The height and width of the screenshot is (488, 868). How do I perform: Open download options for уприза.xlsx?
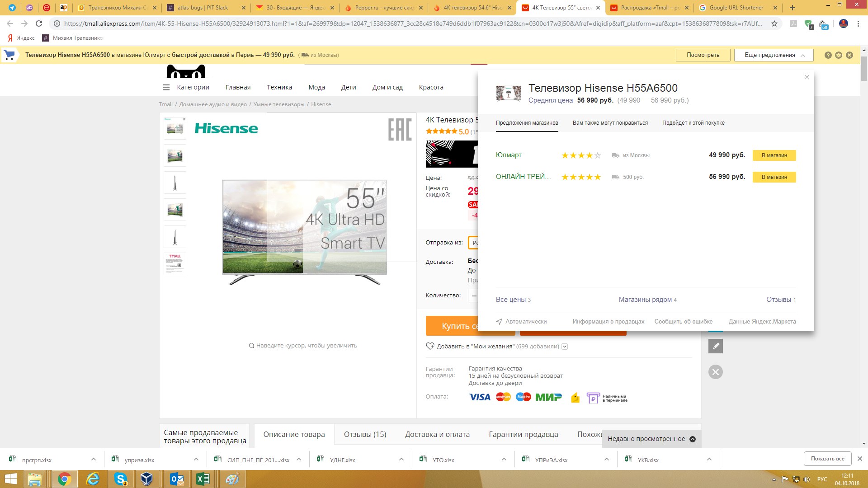point(196,460)
